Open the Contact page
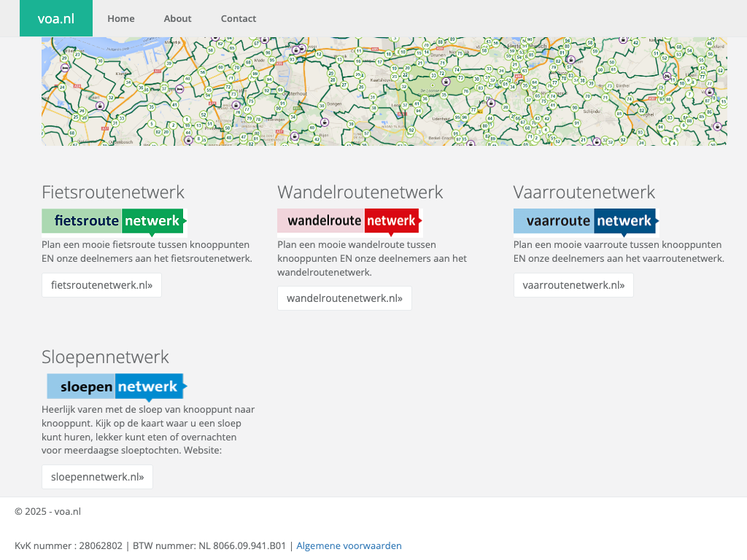Viewport: 747px width, 560px height. click(239, 19)
